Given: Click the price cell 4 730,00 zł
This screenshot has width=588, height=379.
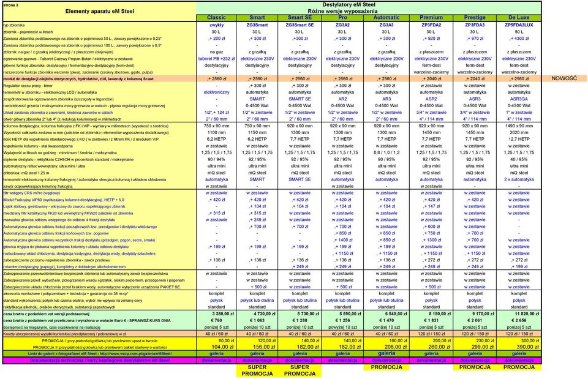Looking at the screenshot, I should (x=265, y=313).
